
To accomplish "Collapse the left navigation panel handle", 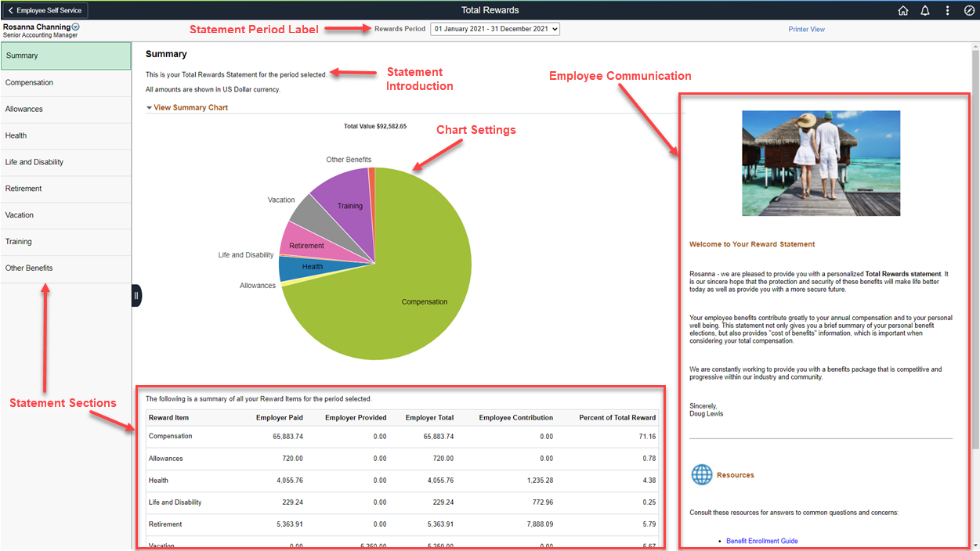I will [136, 295].
